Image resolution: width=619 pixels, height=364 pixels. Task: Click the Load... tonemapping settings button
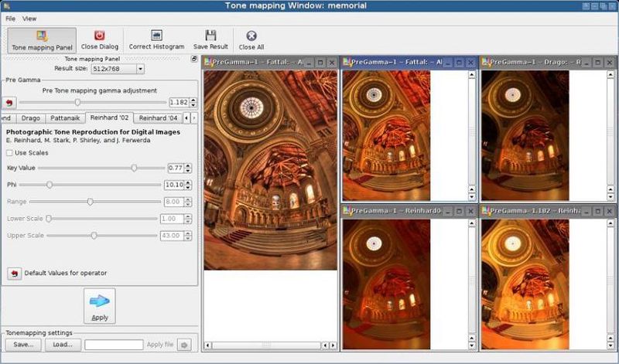[x=62, y=345]
